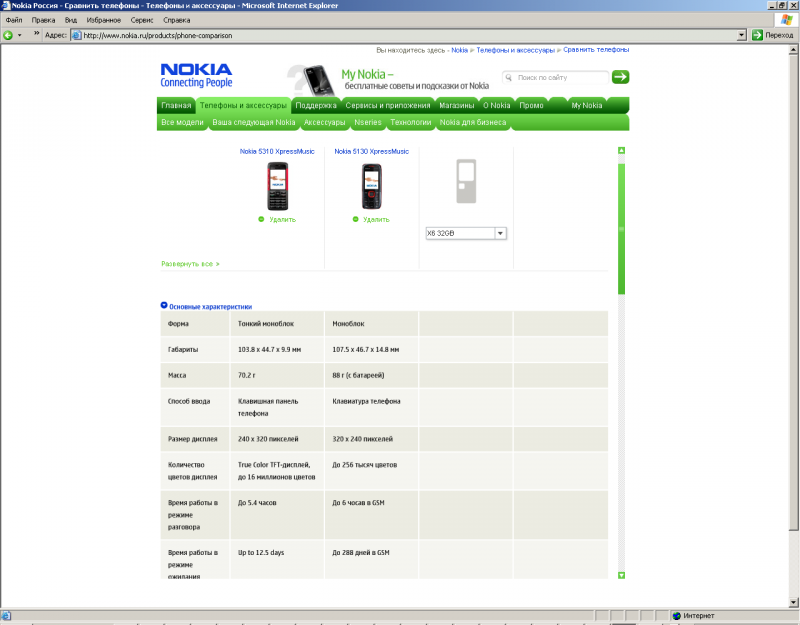The width and height of the screenshot is (800, 625).
Task: Open the Аксессуары submenu link
Action: (x=324, y=122)
